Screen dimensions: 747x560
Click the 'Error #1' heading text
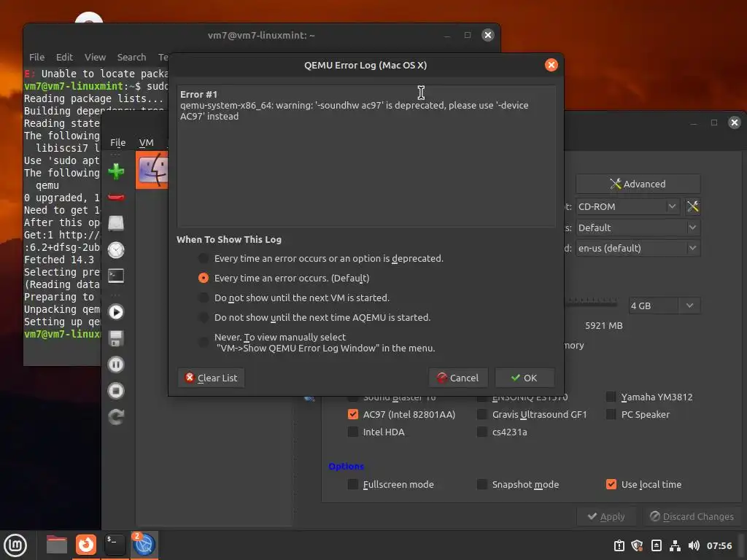pyautogui.click(x=198, y=94)
